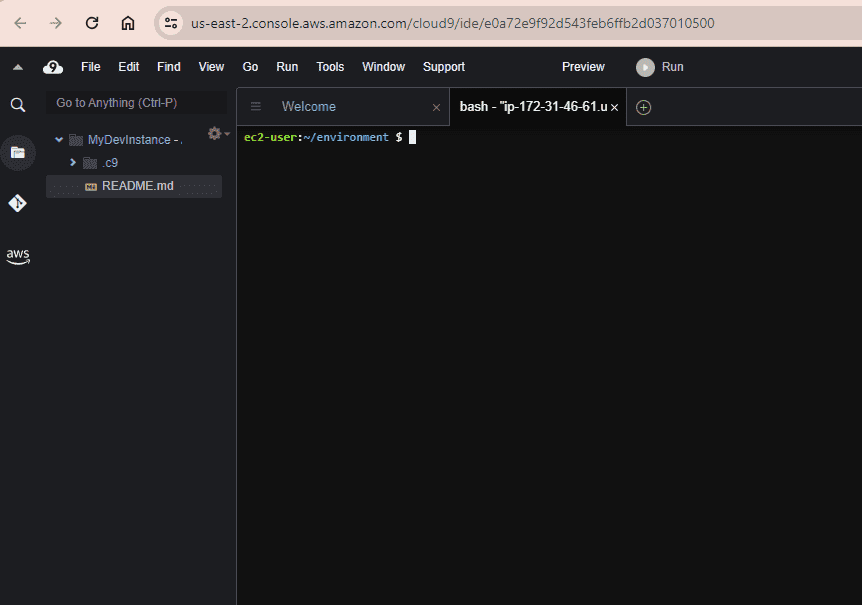Open site information icon in address bar
This screenshot has height=605, width=862.
pos(170,23)
